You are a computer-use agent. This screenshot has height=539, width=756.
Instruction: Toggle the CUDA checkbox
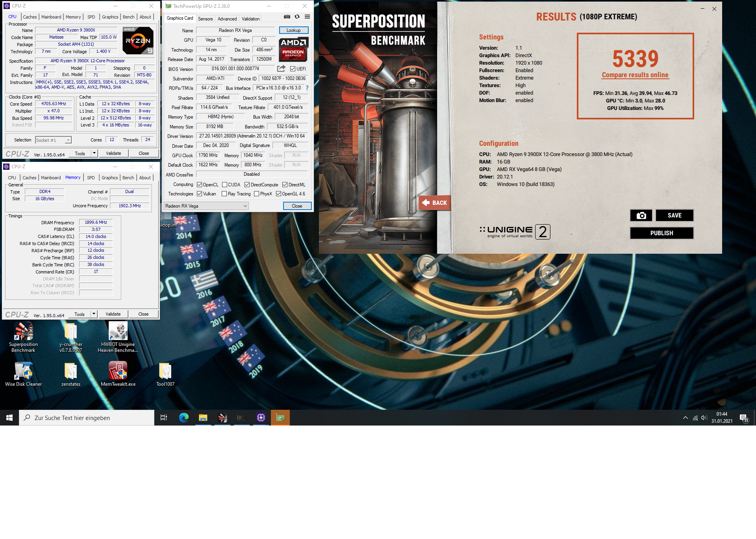tap(224, 185)
